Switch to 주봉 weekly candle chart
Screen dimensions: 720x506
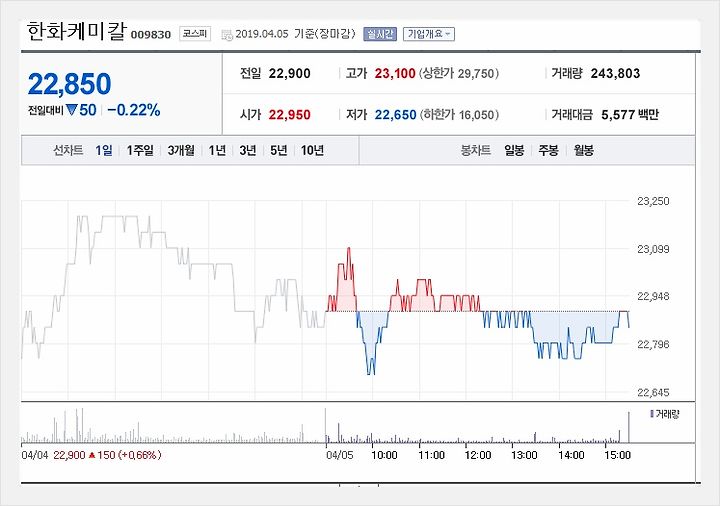click(549, 150)
